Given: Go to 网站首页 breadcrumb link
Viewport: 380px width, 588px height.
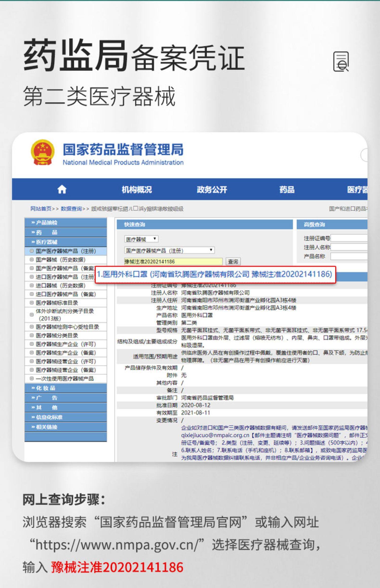Looking at the screenshot, I should (x=41, y=209).
